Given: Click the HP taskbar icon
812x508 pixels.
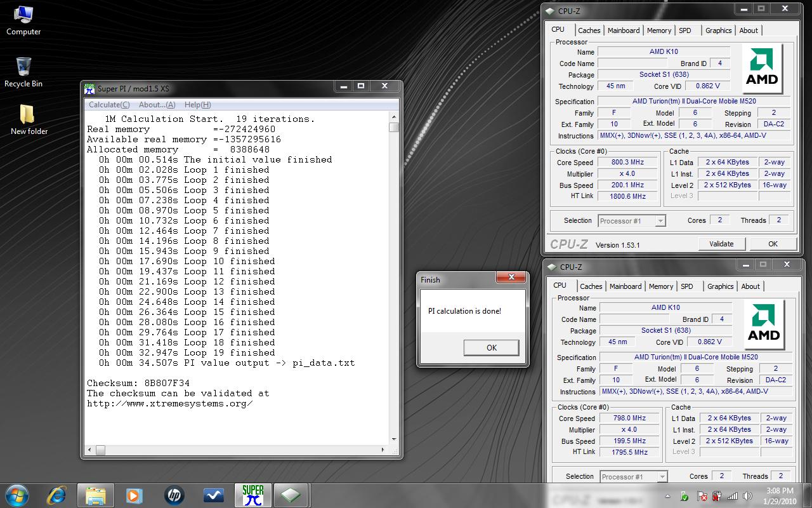Looking at the screenshot, I should pyautogui.click(x=174, y=495).
